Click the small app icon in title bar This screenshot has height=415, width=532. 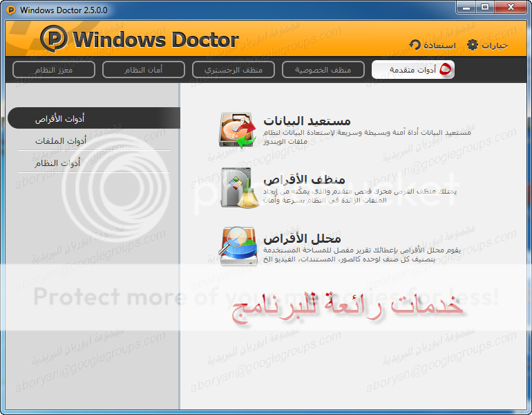pyautogui.click(x=10, y=10)
